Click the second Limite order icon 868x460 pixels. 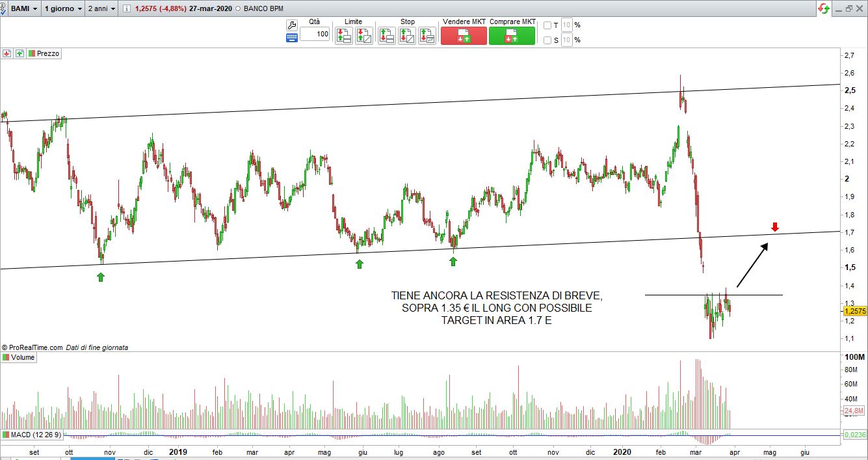tap(363, 35)
